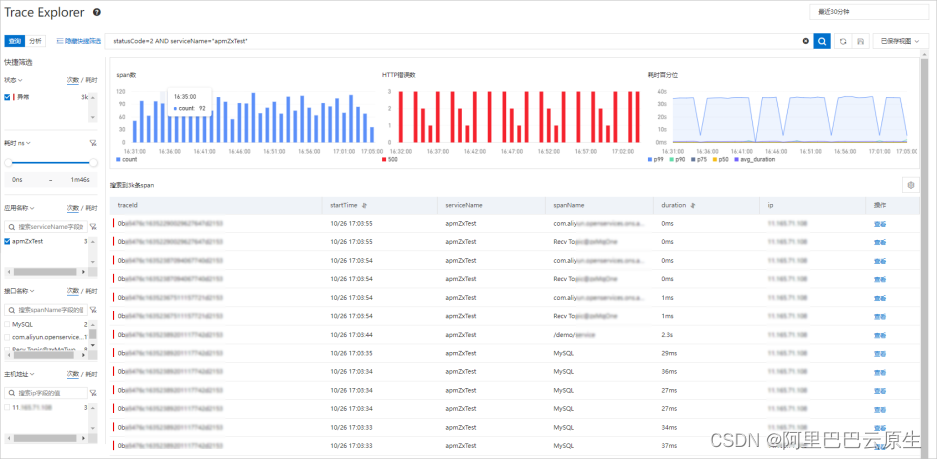Viewport: 937px width, 459px height.
Task: Open table column settings gear icon
Action: tap(911, 185)
